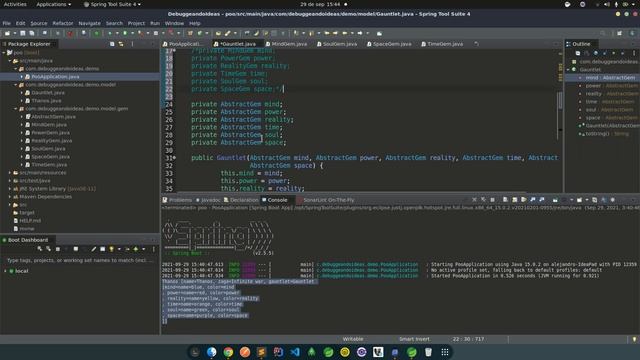Image resolution: width=640 pixels, height=360 pixels.
Task: Open Visual Studio Code from the dock
Action: click(x=295, y=352)
